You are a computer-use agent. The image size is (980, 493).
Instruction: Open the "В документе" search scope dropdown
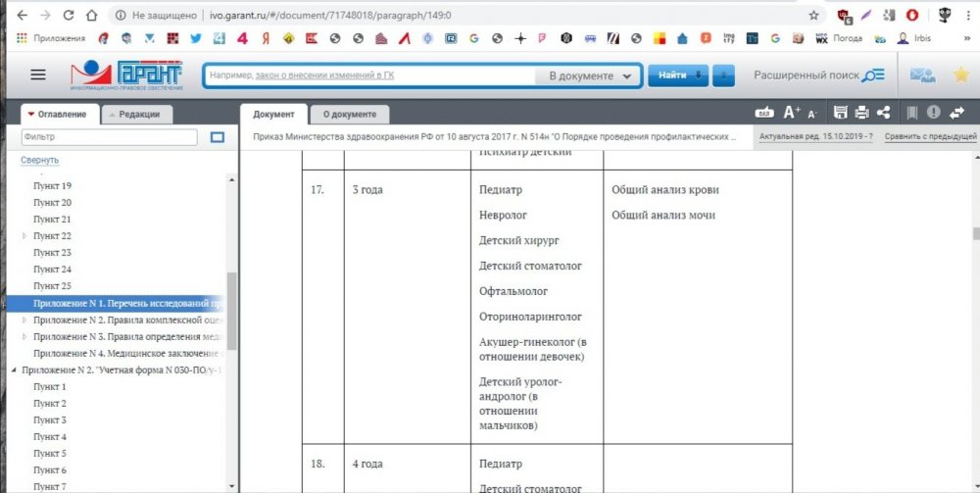(590, 76)
